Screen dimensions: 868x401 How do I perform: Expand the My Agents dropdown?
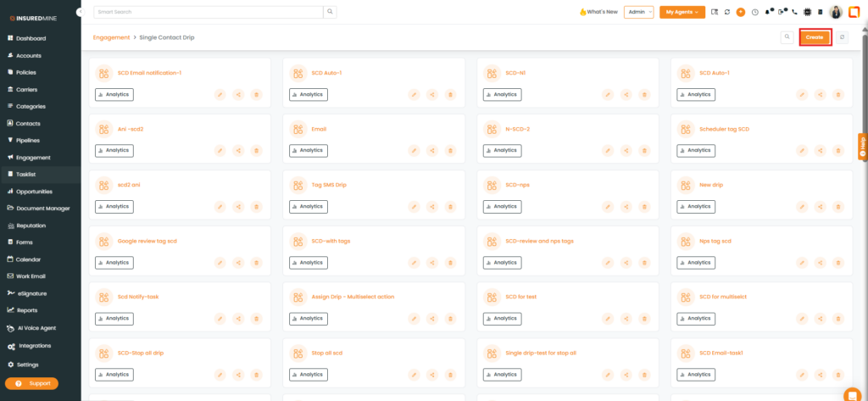point(682,12)
